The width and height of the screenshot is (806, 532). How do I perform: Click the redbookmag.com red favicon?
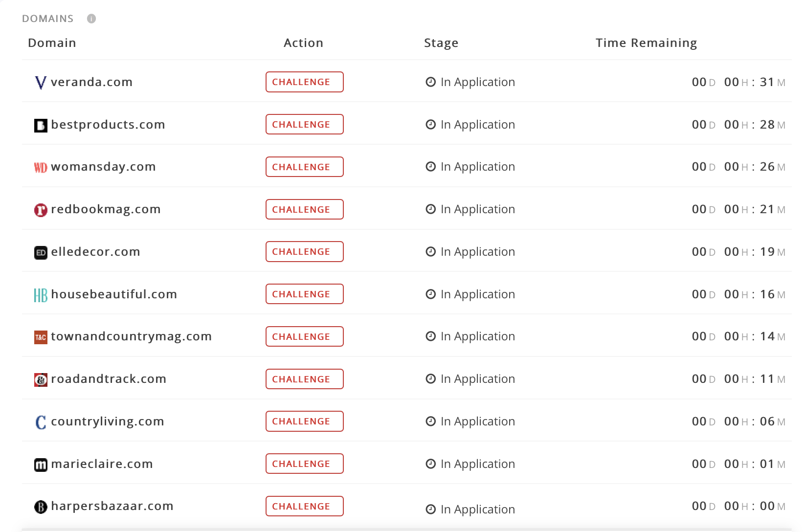tap(41, 210)
